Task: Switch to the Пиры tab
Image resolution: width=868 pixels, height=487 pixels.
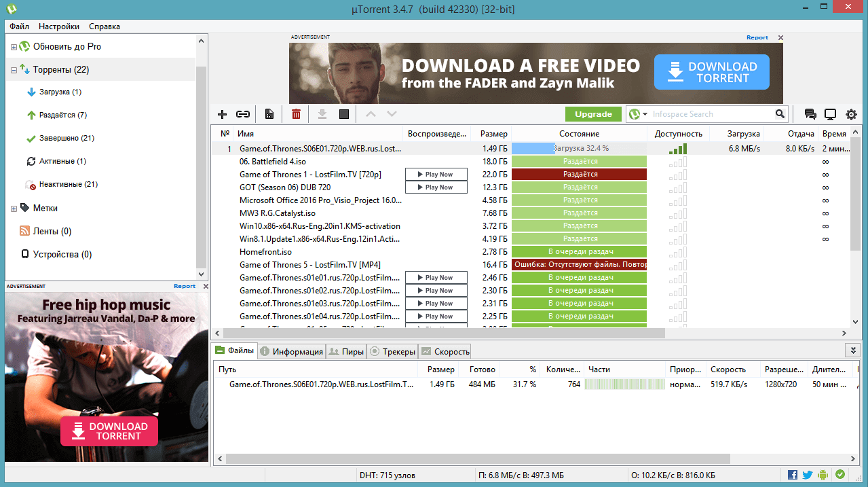Action: (345, 351)
